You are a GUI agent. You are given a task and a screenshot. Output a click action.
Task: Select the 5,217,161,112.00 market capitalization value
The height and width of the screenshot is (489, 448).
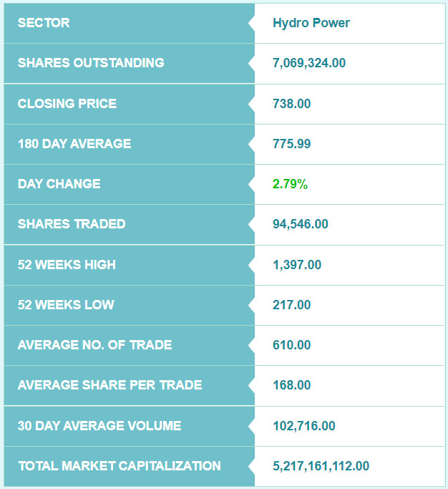[x=321, y=466]
